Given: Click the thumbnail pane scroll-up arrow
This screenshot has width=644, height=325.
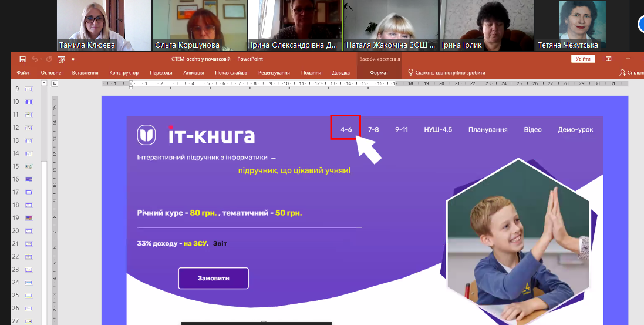Looking at the screenshot, I should (x=45, y=83).
